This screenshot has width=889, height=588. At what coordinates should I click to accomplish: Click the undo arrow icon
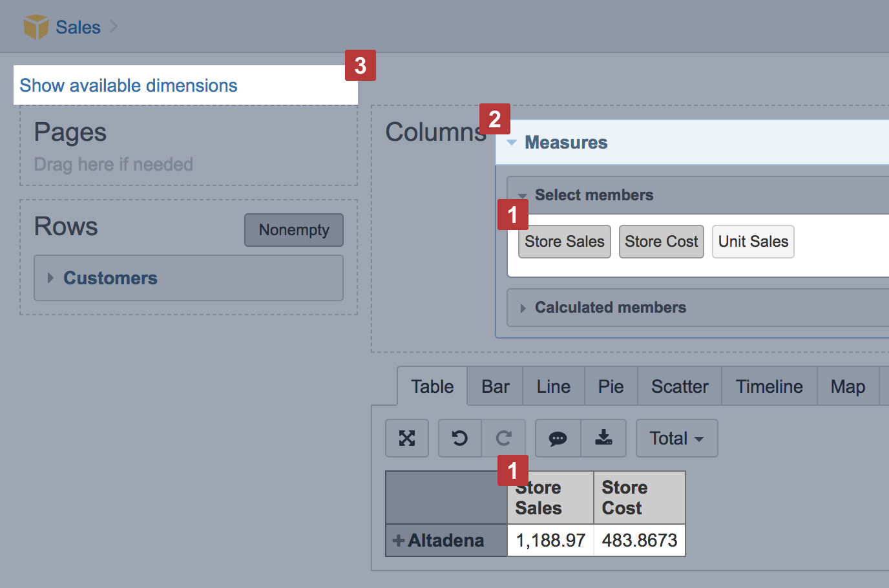[459, 438]
